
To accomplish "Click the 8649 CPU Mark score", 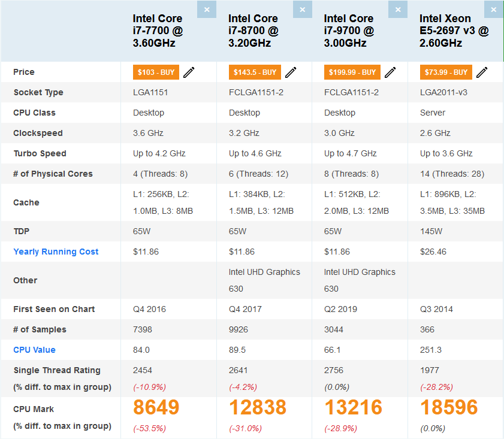I will (156, 407).
